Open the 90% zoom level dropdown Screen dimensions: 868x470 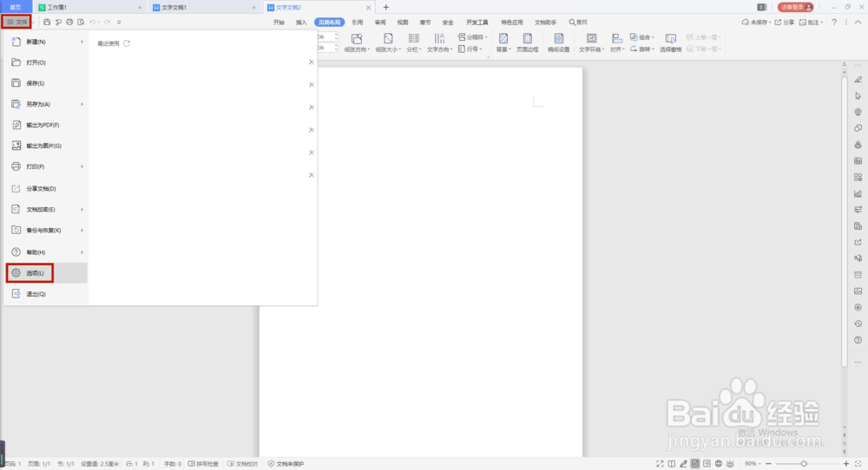point(753,463)
